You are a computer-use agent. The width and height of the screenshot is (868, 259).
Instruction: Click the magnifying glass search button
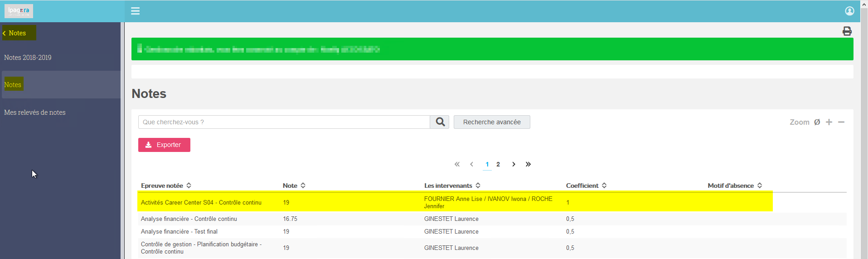click(440, 122)
